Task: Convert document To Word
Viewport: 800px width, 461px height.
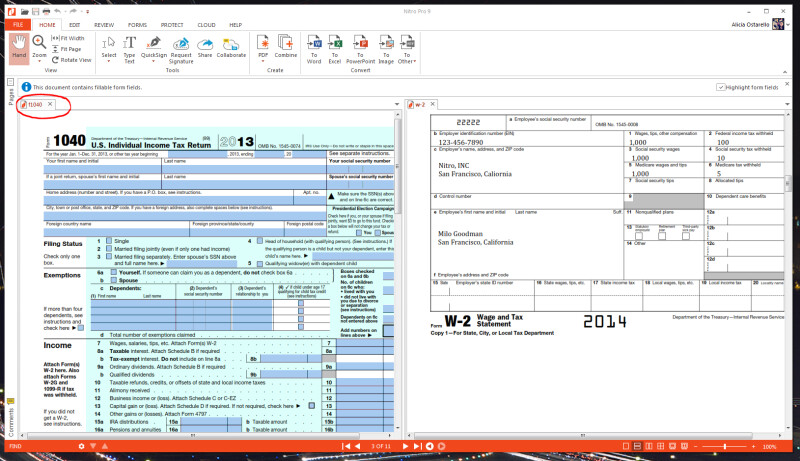Action: click(314, 49)
